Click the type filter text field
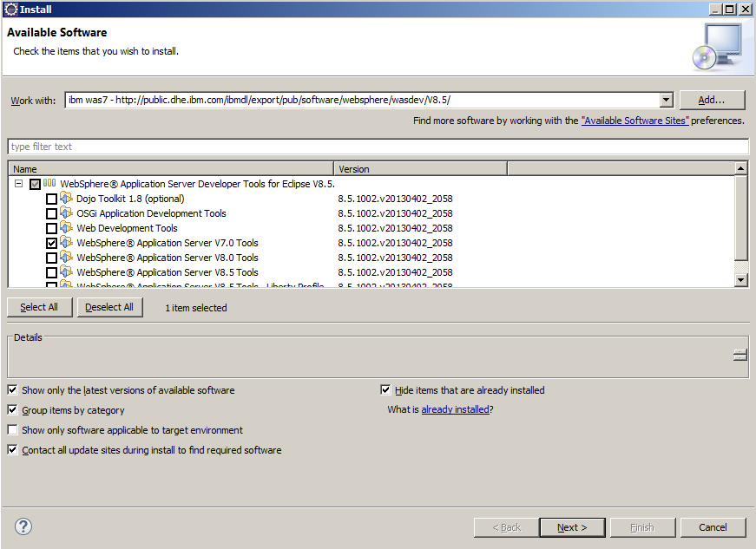756x549 pixels. 378,147
